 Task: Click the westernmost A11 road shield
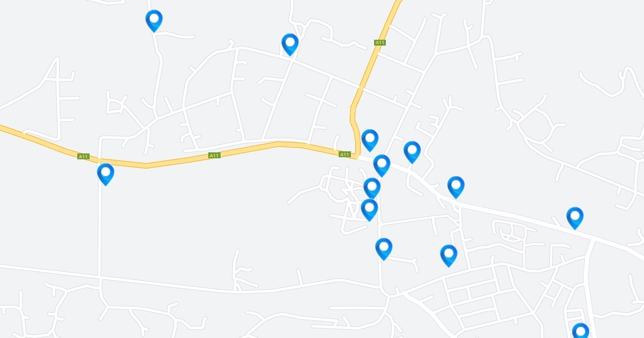pos(83,157)
